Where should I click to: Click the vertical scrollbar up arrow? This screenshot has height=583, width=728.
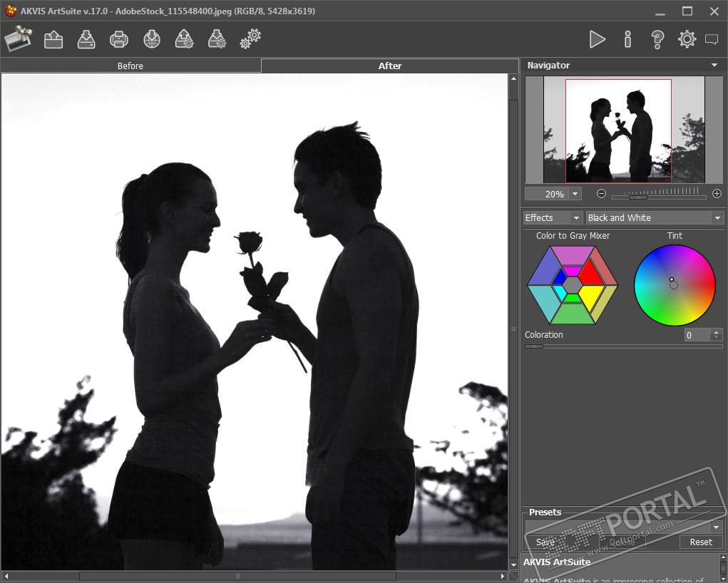[513, 78]
